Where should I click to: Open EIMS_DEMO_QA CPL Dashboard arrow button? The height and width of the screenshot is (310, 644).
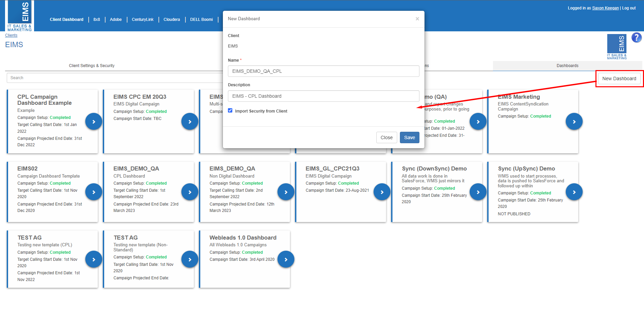[x=190, y=192]
